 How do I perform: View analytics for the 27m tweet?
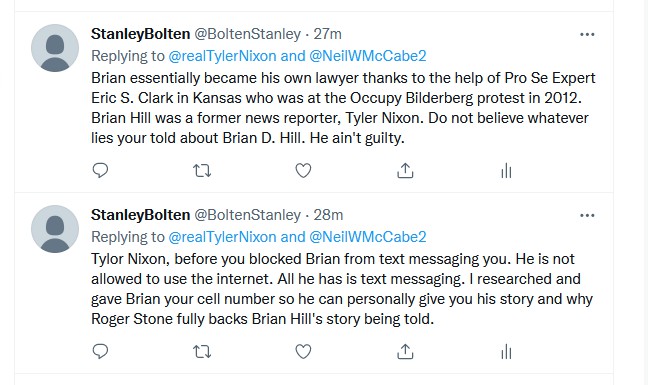(506, 170)
